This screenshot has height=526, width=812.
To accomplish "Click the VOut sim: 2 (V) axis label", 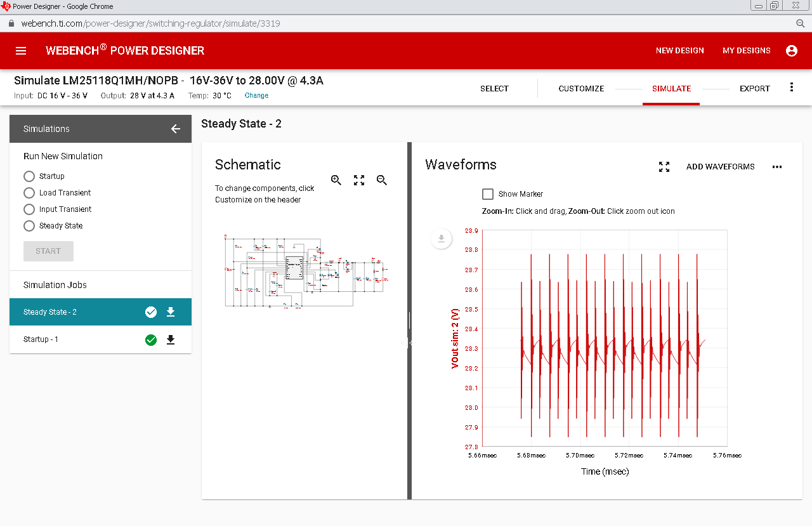I will click(455, 338).
